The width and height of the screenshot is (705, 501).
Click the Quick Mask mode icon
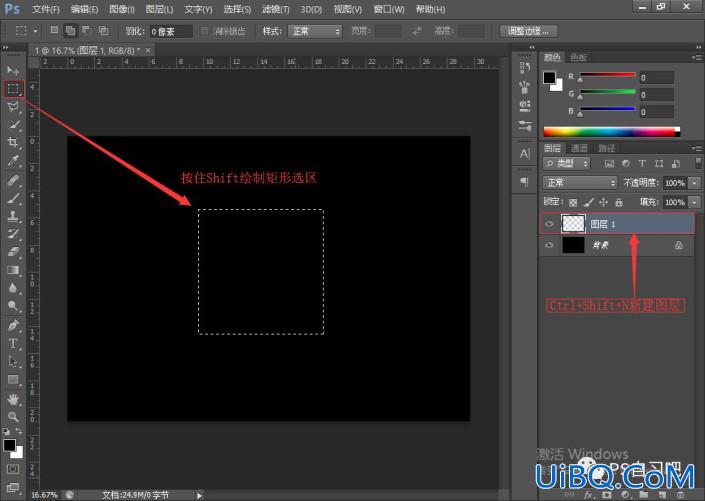click(13, 469)
